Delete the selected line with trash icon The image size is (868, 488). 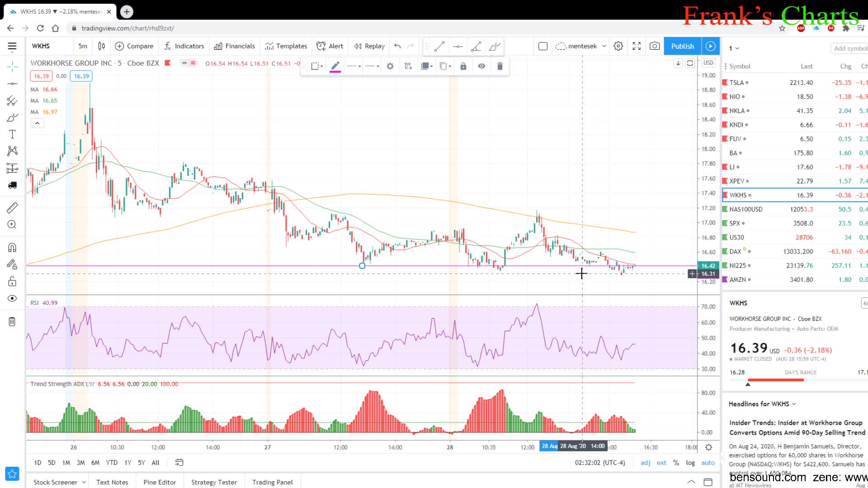[500, 66]
